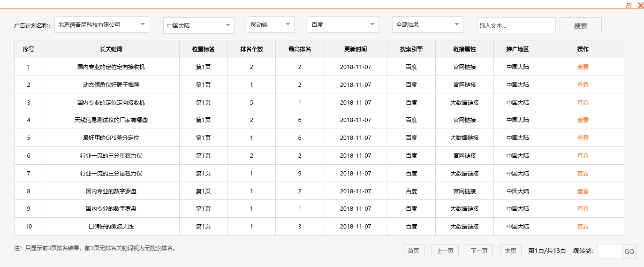Click 第1页 position tag in row 2

click(204, 85)
